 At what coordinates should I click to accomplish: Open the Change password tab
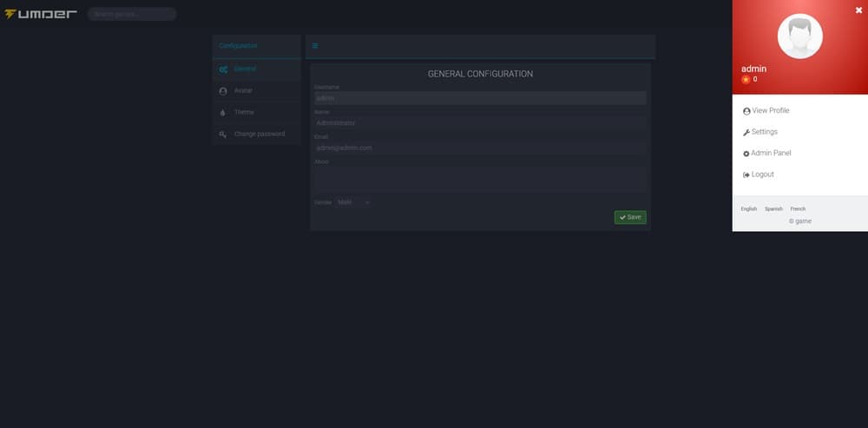tap(259, 134)
